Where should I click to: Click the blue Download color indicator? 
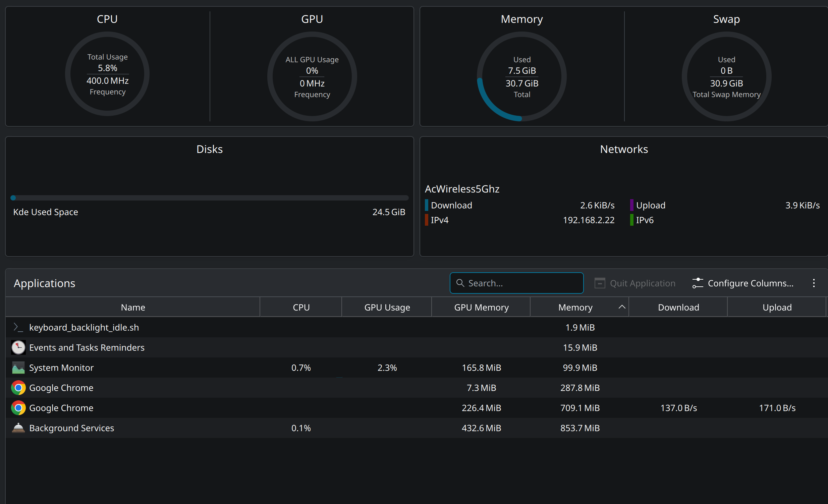427,205
